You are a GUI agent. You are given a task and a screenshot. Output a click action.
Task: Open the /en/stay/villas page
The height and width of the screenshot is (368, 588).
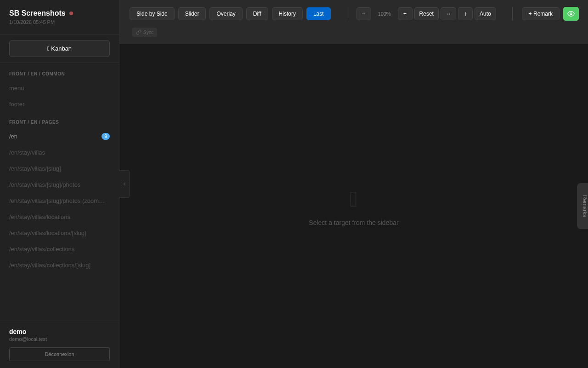coord(60,153)
